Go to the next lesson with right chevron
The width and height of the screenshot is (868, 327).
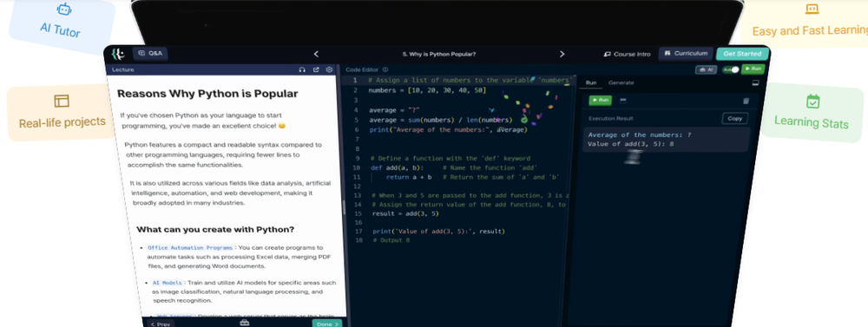(x=562, y=55)
